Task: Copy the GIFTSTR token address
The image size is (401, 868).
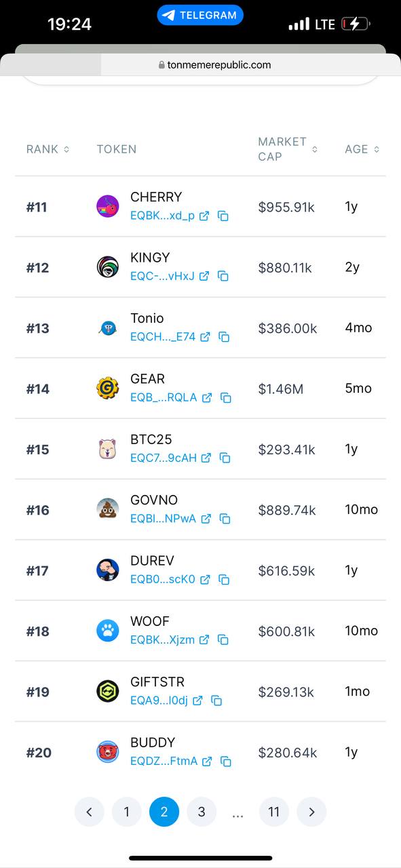Action: pyautogui.click(x=216, y=701)
